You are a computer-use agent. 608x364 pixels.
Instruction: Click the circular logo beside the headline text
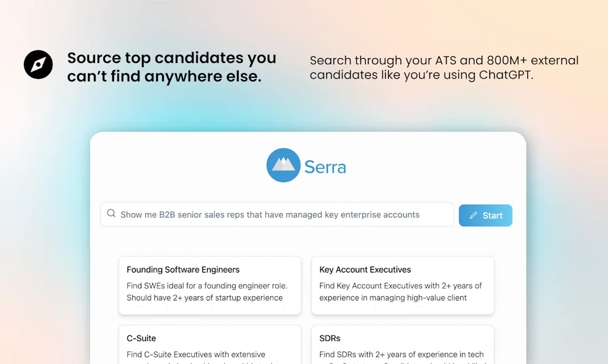(38, 65)
